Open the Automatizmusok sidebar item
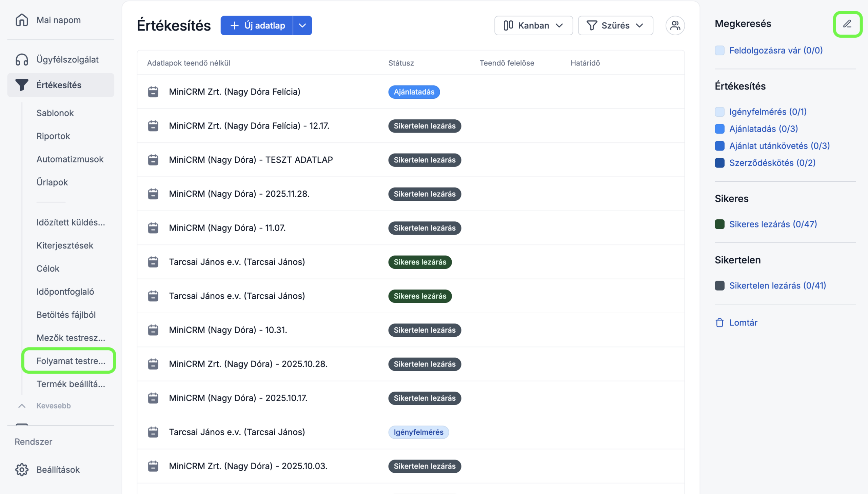The height and width of the screenshot is (494, 868). (70, 159)
